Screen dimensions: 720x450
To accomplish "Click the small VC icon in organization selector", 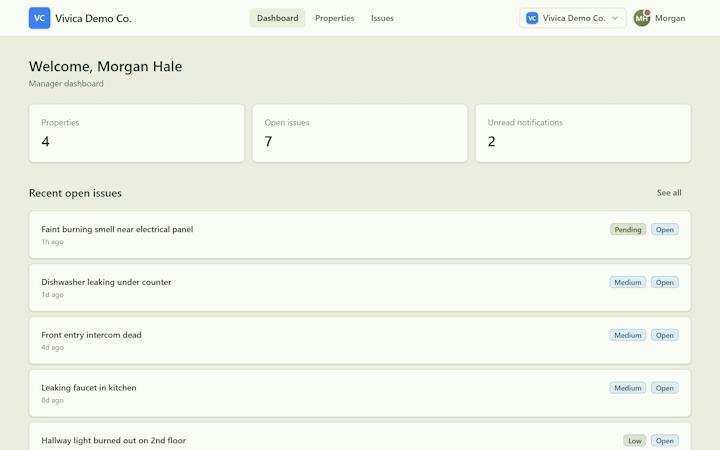I will point(532,18).
